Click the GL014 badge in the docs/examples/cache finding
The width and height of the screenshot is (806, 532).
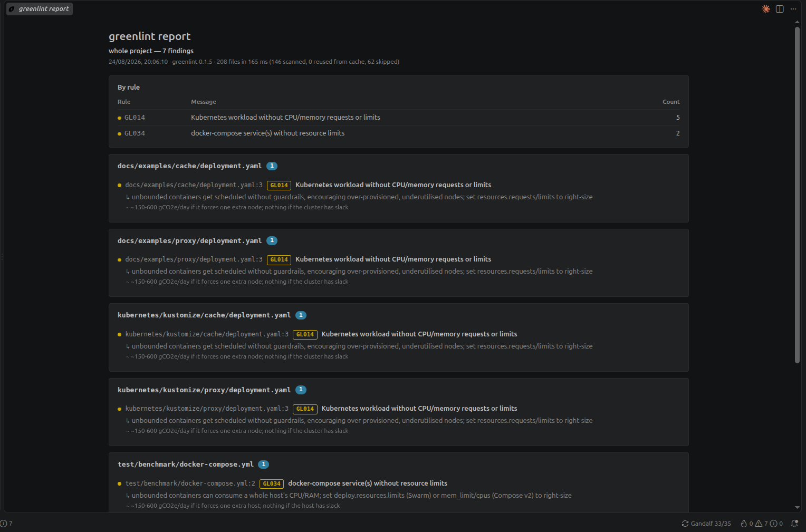(279, 185)
